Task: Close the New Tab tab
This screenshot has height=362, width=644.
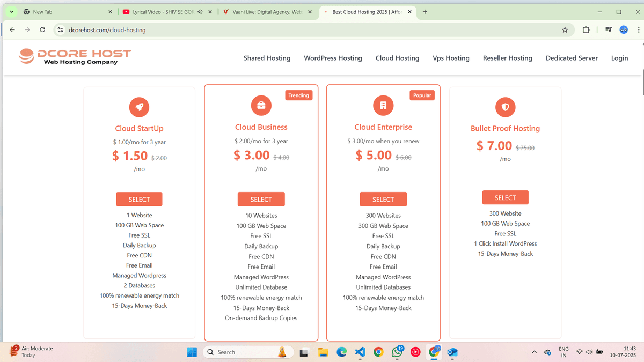Action: click(x=110, y=12)
